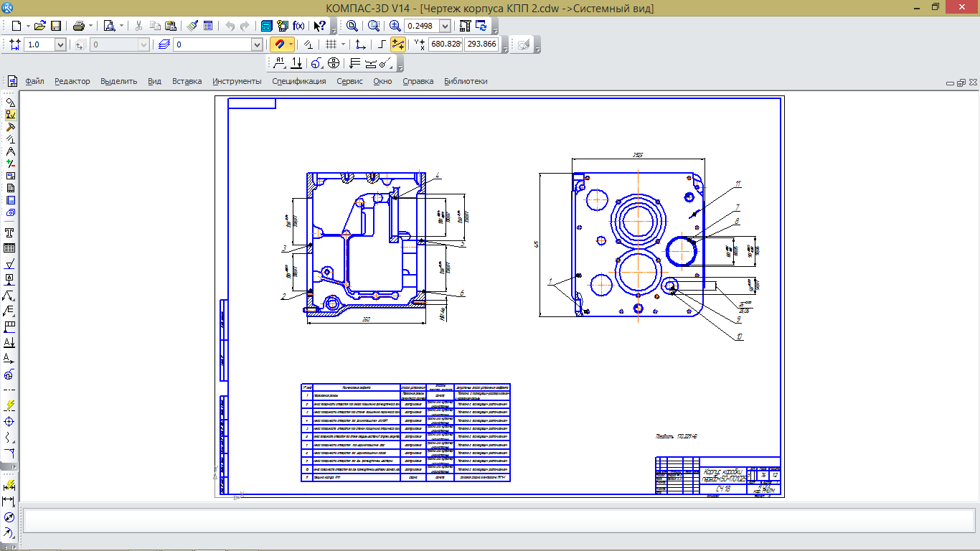
Task: Expand the print options arrow
Action: coord(90,25)
